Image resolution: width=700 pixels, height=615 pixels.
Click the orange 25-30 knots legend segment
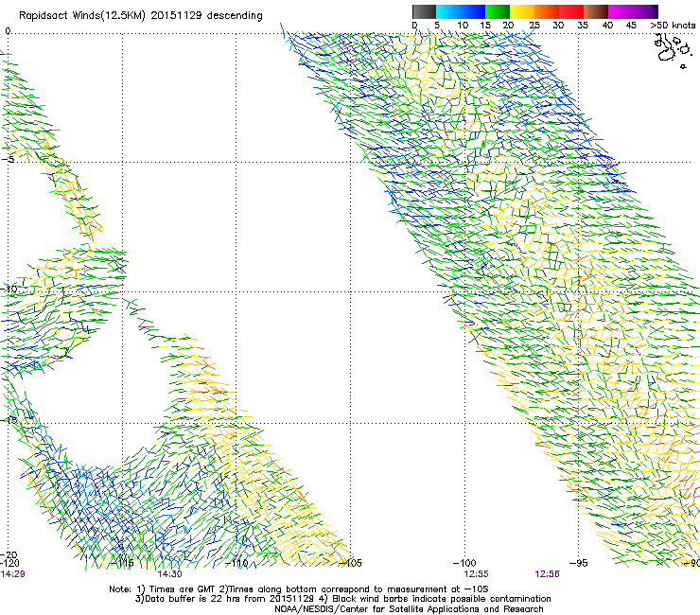pyautogui.click(x=547, y=11)
